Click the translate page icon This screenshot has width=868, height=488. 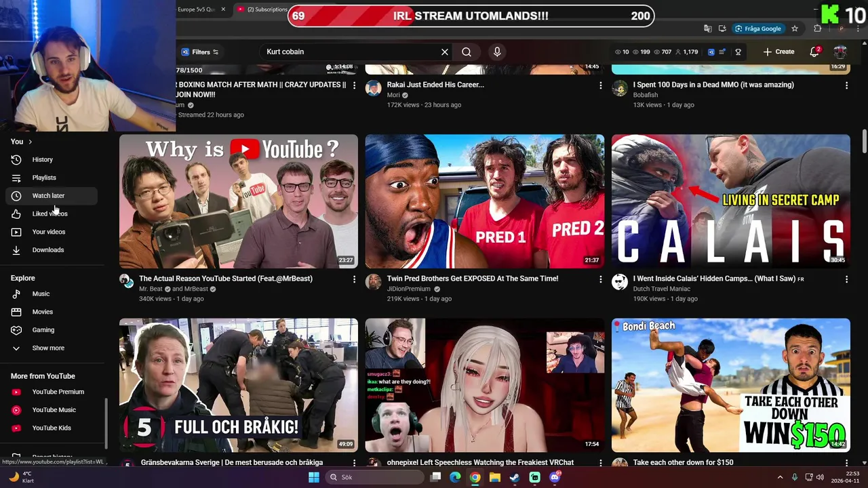[708, 28]
